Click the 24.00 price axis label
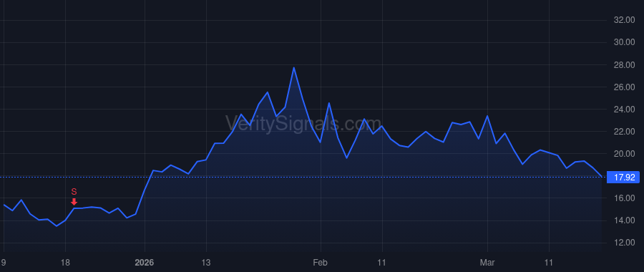 (x=624, y=110)
